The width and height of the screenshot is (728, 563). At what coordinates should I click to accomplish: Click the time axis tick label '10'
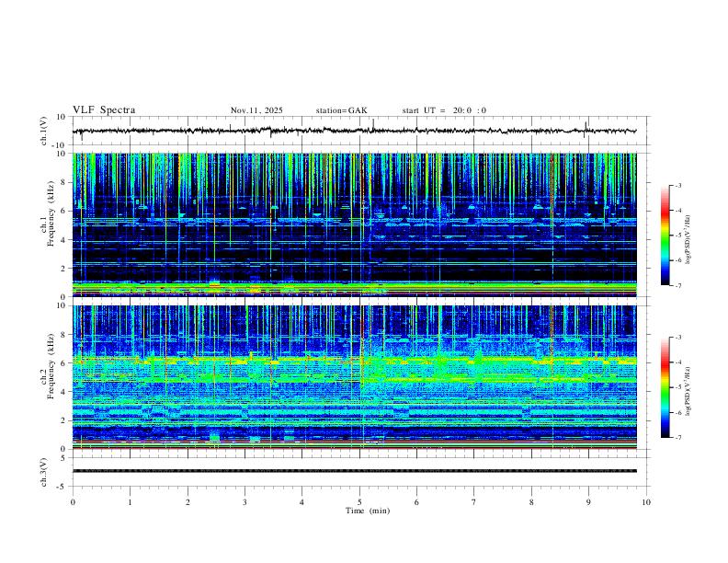coord(646,502)
